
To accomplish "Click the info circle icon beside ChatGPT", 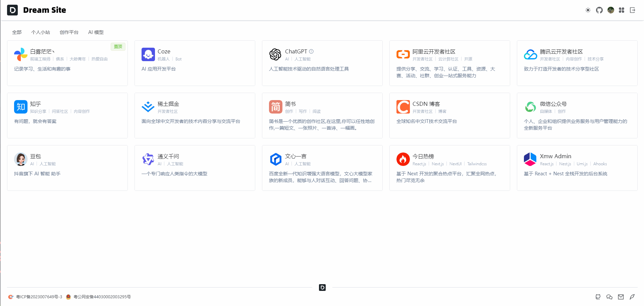I will [311, 51].
